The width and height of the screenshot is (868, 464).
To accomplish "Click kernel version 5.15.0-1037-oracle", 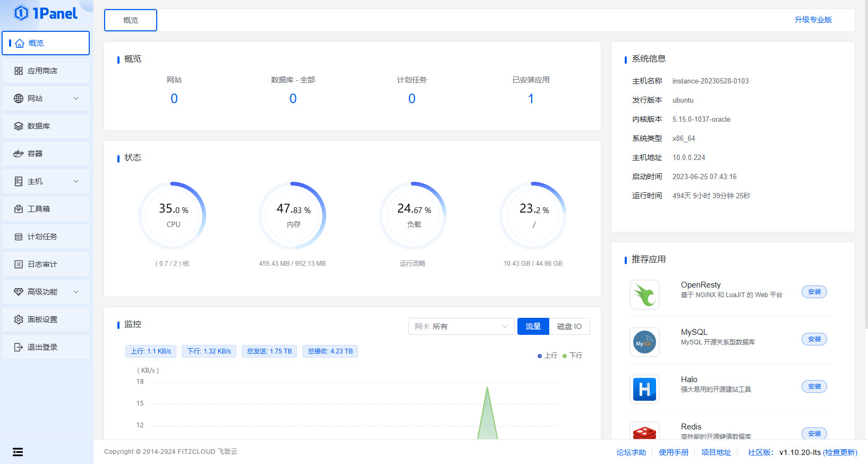I will point(701,119).
